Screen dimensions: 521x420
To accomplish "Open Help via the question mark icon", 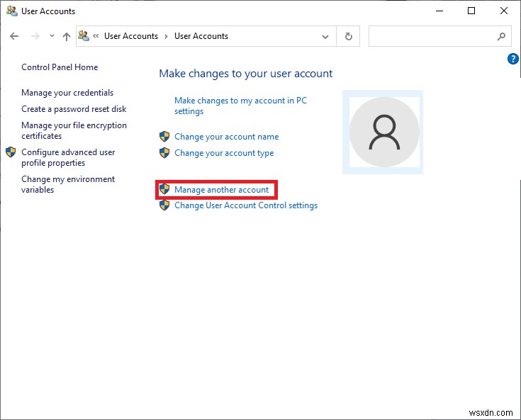I will (x=513, y=59).
